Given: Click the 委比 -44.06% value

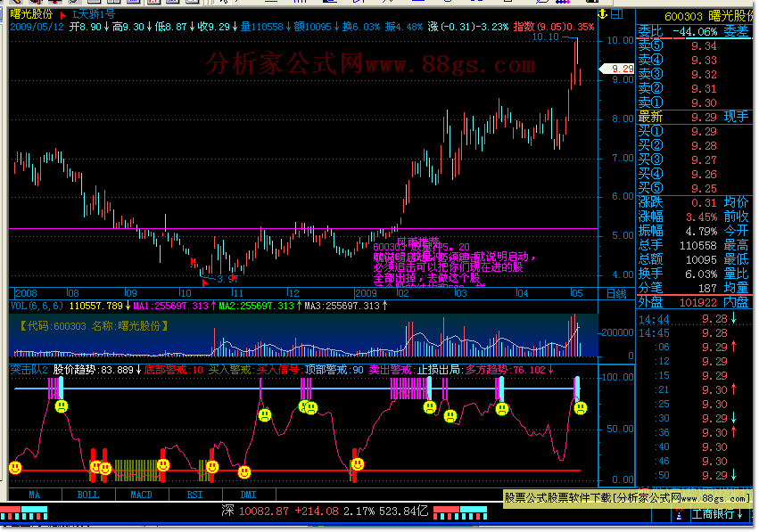Looking at the screenshot, I should [x=695, y=32].
